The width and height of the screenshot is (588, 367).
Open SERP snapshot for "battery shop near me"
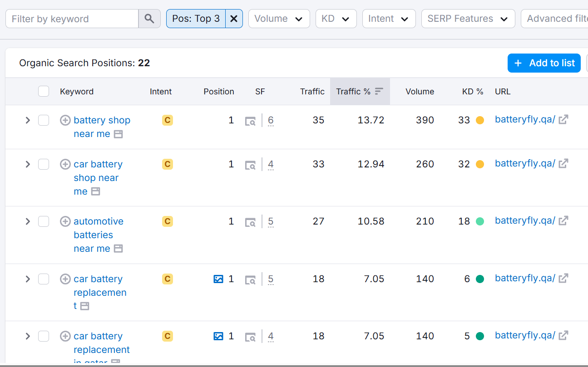click(250, 120)
